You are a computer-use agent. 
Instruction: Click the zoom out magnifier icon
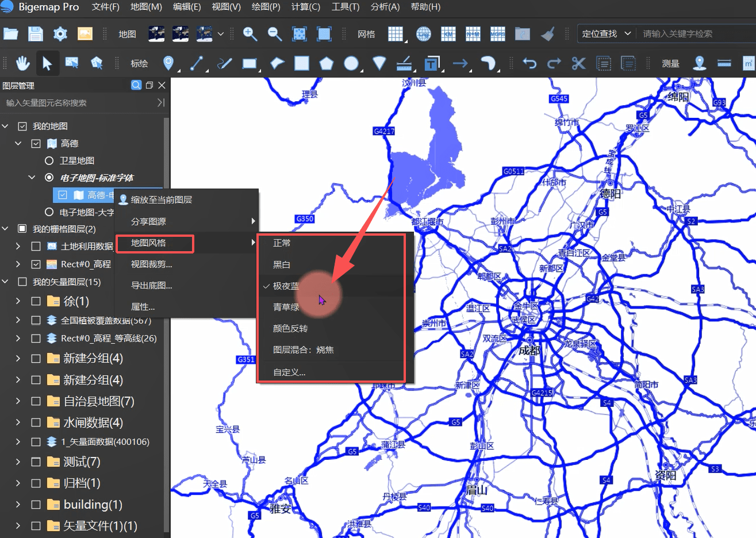tap(275, 34)
